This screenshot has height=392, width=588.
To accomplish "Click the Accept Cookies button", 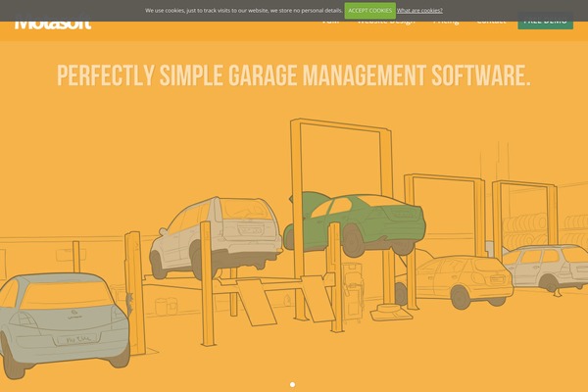I will [x=369, y=11].
